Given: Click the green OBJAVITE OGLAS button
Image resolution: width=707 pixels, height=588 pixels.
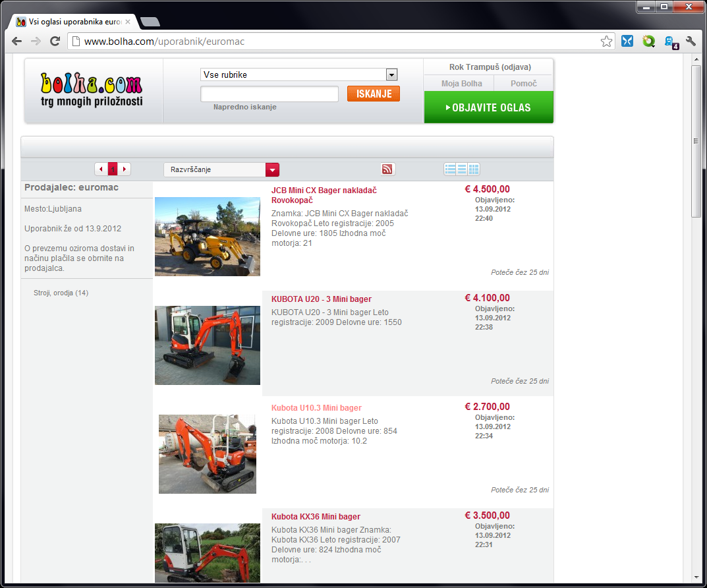Looking at the screenshot, I should pyautogui.click(x=488, y=107).
